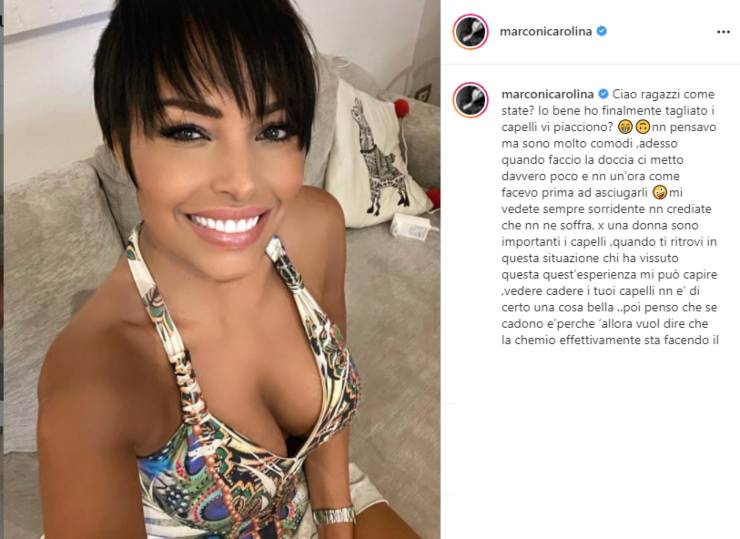Image resolution: width=740 pixels, height=539 pixels.
Task: Click the dark previous-image strip at left edge
Action: (x=2, y=270)
